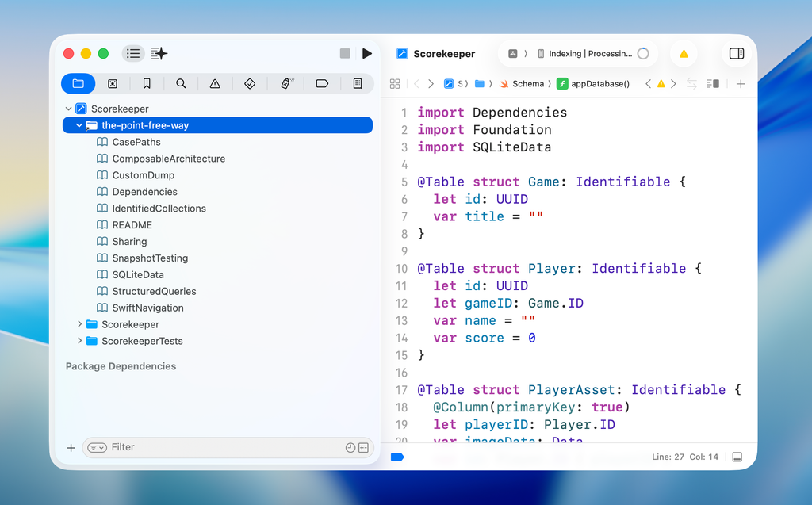Collapse the the-point-free-way folder

[x=79, y=125]
